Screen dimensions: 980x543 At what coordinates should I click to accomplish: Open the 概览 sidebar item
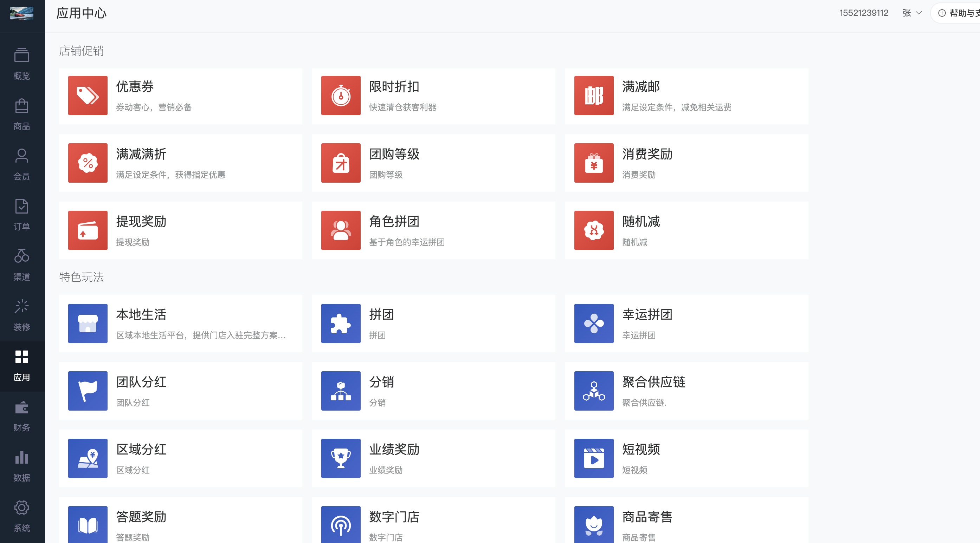click(x=22, y=63)
